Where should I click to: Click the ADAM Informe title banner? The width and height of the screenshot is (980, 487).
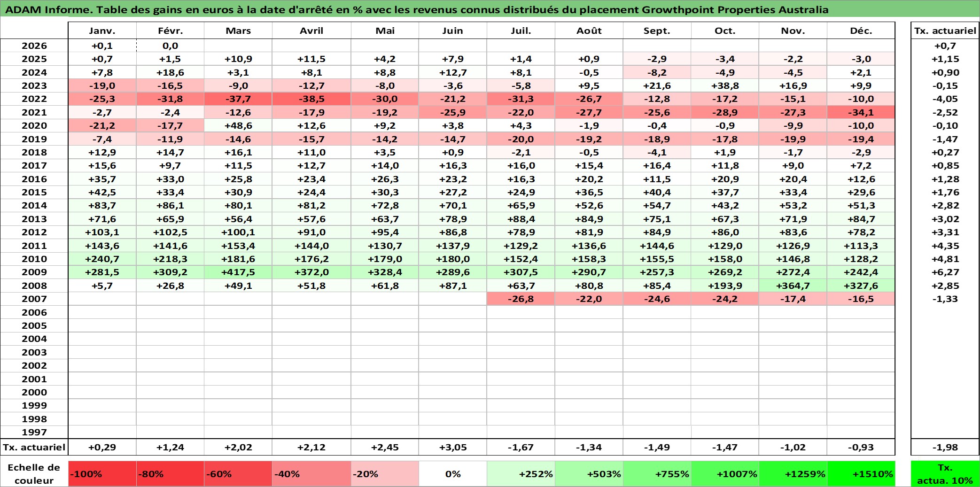pos(490,9)
